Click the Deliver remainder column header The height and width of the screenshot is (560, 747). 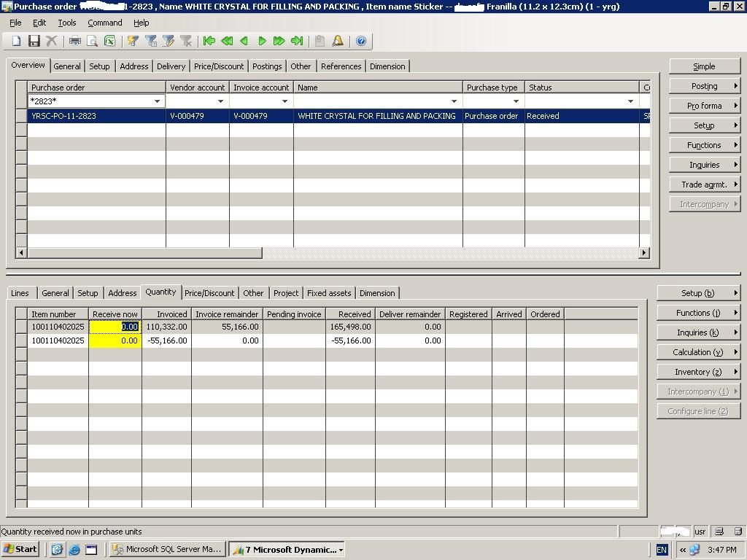[x=410, y=314]
